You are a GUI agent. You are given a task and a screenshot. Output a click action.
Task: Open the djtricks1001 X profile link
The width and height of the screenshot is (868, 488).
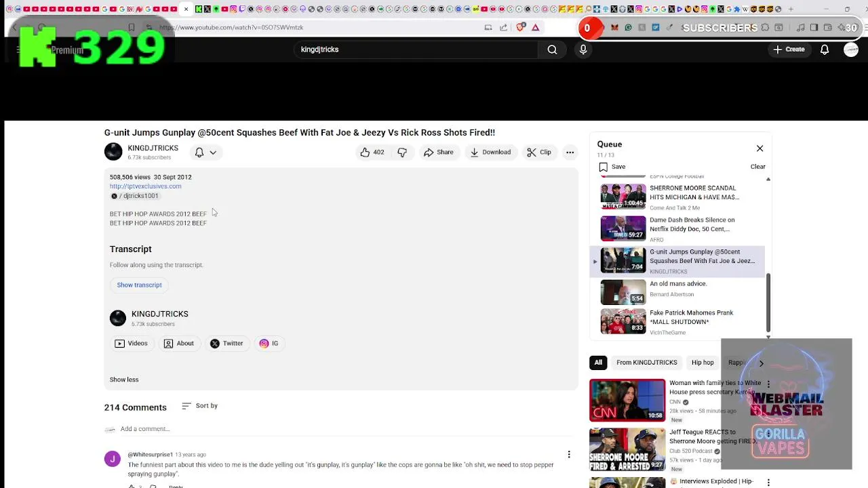pos(135,196)
